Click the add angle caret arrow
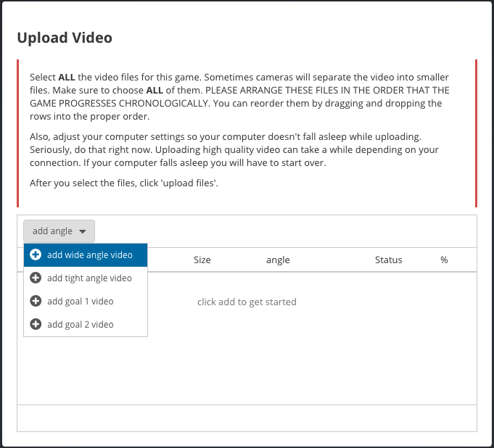 coord(83,231)
